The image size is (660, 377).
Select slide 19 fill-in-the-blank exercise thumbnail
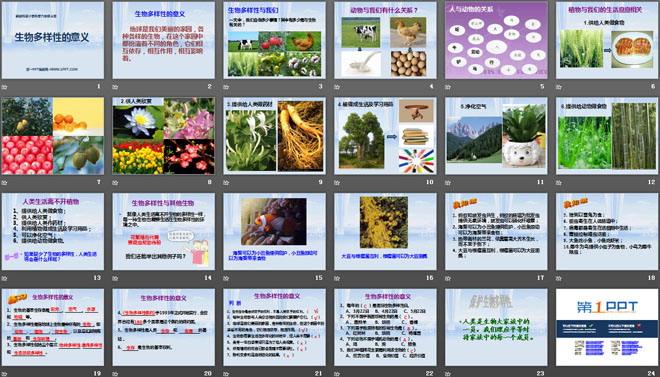click(53, 327)
